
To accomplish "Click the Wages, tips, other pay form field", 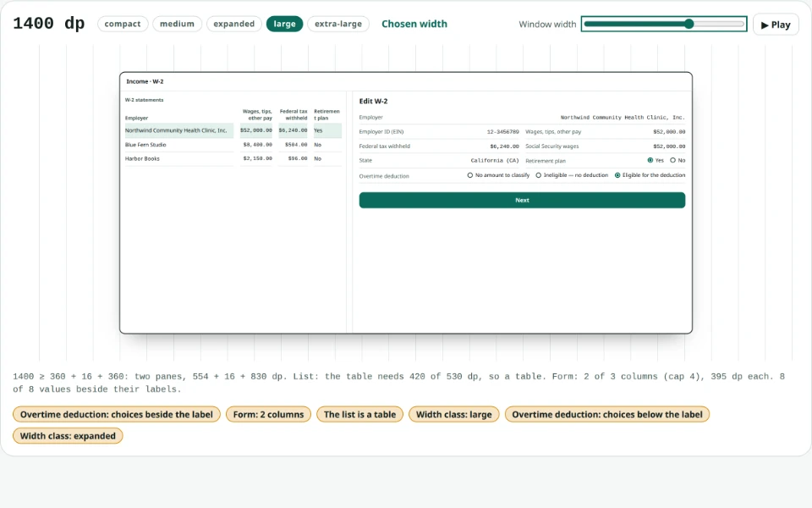I will pyautogui.click(x=606, y=132).
